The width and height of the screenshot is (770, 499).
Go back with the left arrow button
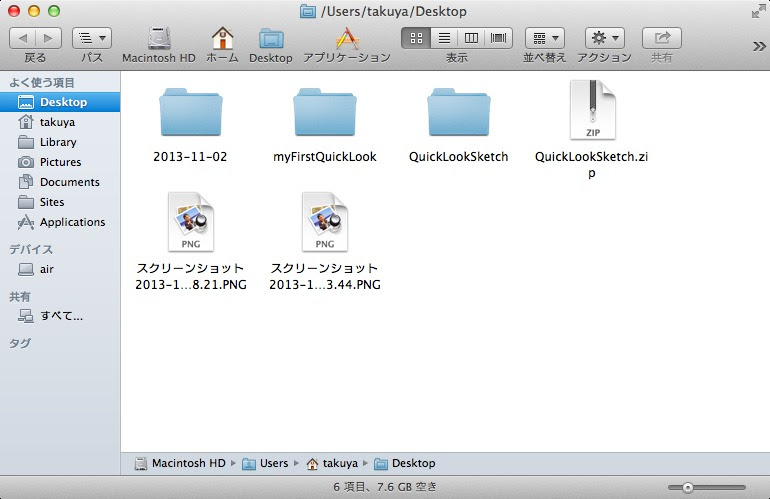point(23,38)
